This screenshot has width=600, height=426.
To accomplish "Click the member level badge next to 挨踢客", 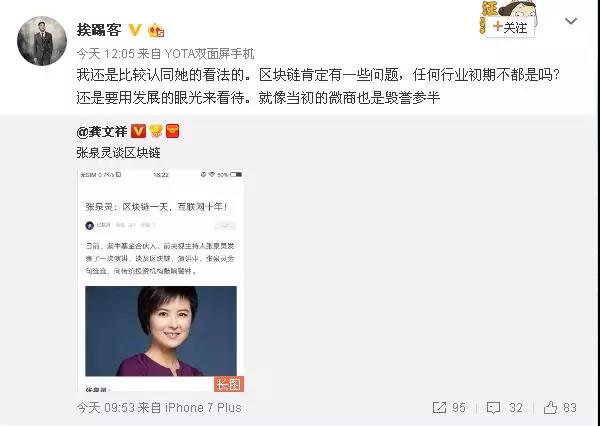I will click(156, 30).
